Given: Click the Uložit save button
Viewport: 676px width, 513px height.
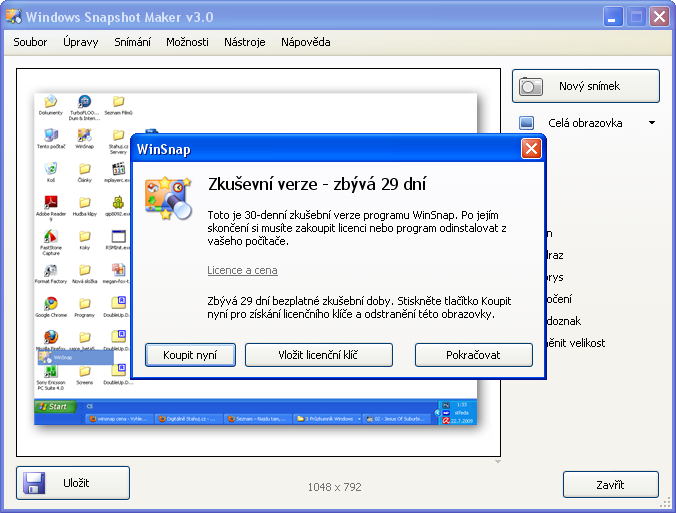Looking at the screenshot, I should tap(73, 483).
